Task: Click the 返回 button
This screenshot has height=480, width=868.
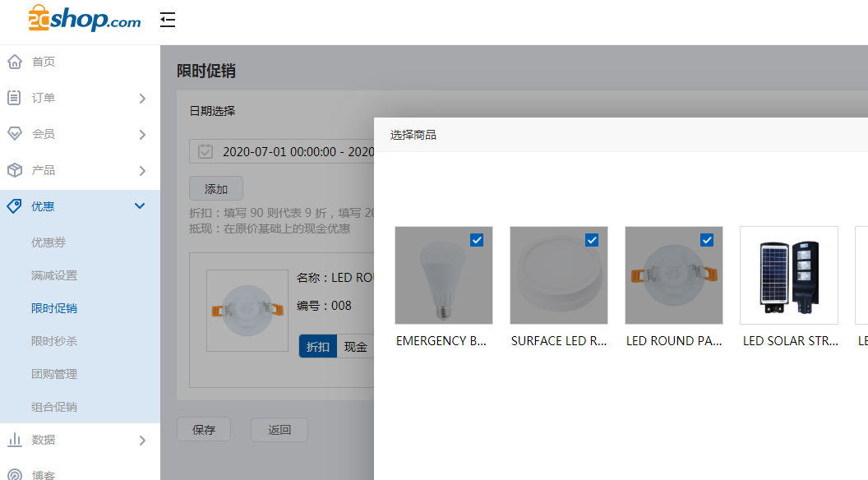Action: (x=279, y=430)
